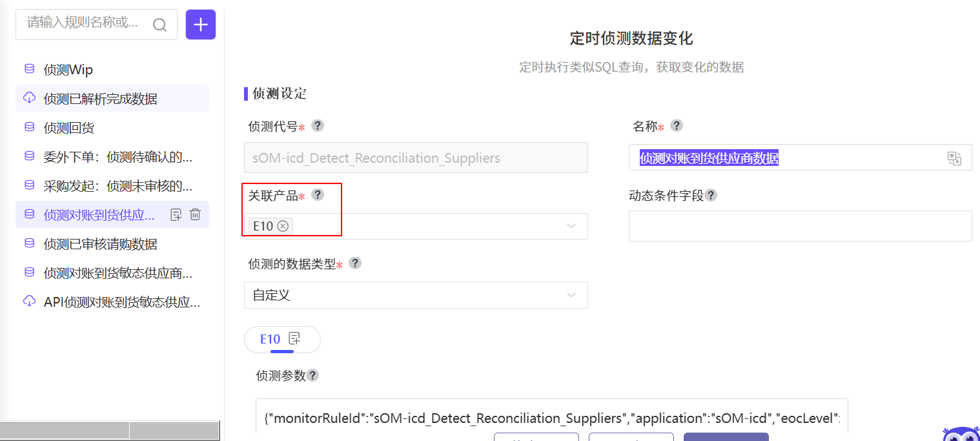Click copy icon on E10 tab
The image size is (980, 441).
pyautogui.click(x=294, y=338)
